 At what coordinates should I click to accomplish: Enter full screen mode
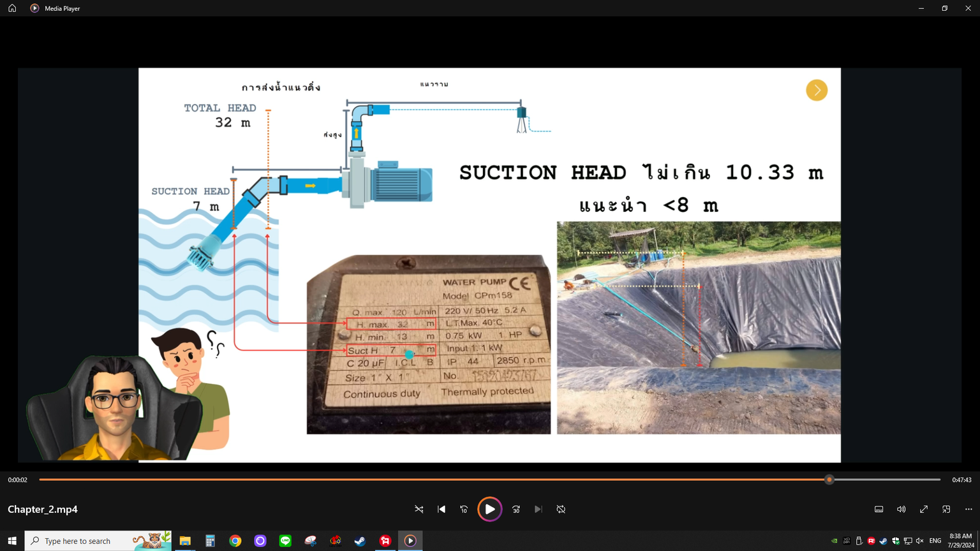click(923, 509)
